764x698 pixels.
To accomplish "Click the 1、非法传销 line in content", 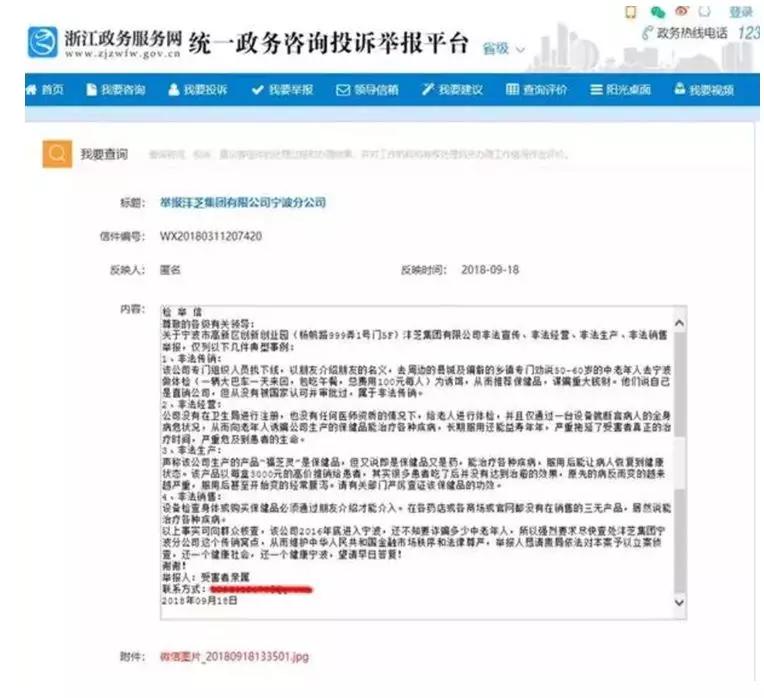I will tap(192, 358).
